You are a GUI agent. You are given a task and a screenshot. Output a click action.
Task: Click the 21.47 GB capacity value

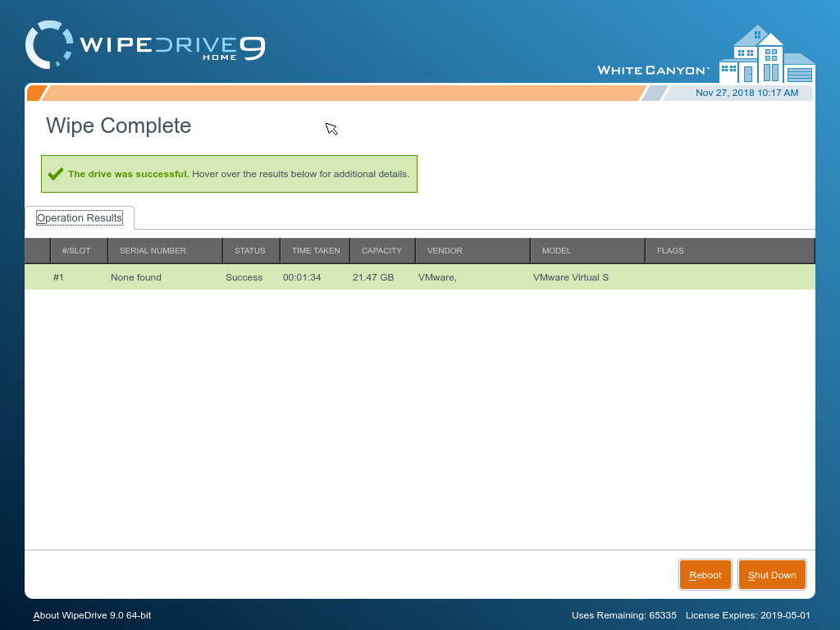(x=373, y=277)
